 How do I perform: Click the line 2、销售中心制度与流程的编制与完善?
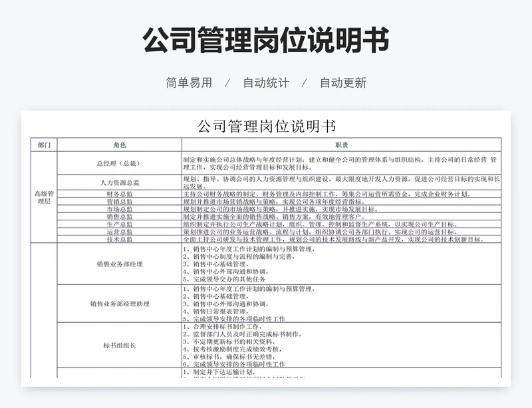pyautogui.click(x=239, y=256)
